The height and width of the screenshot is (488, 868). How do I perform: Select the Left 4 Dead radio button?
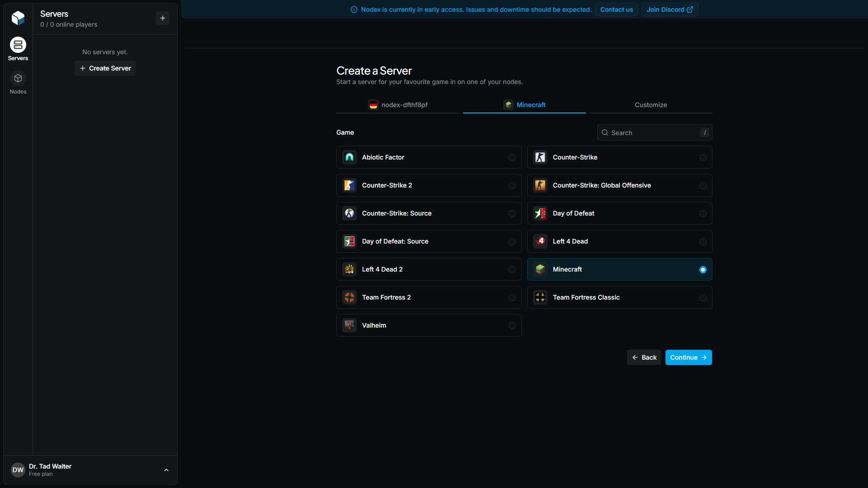[703, 242]
